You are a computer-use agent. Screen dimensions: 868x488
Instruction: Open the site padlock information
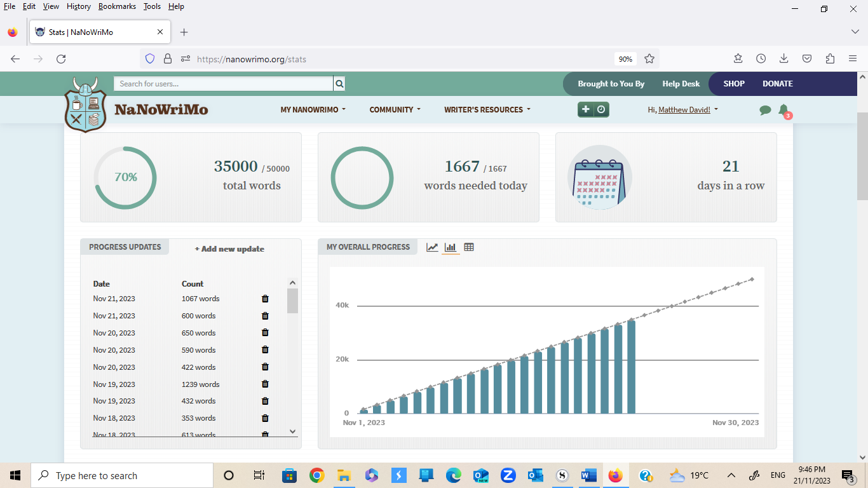point(168,58)
